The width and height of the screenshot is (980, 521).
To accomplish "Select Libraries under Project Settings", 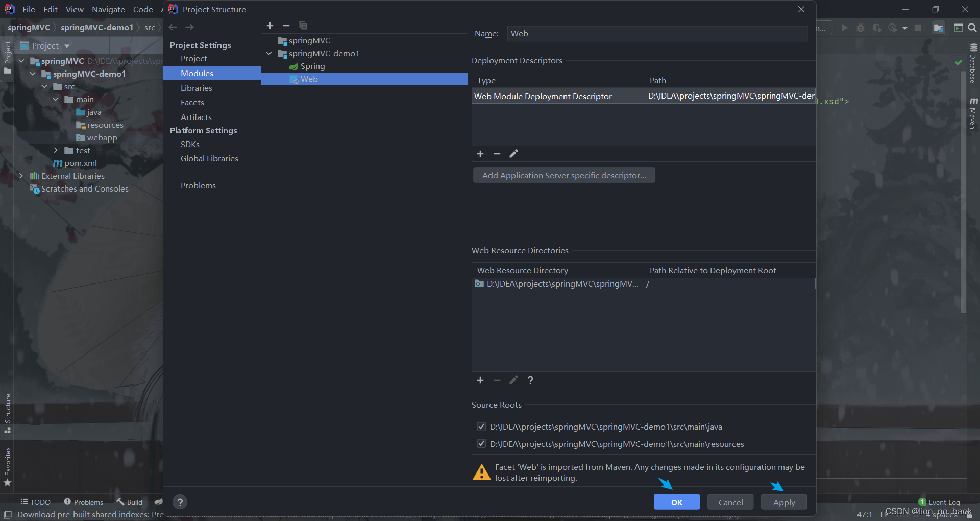I will coord(197,88).
